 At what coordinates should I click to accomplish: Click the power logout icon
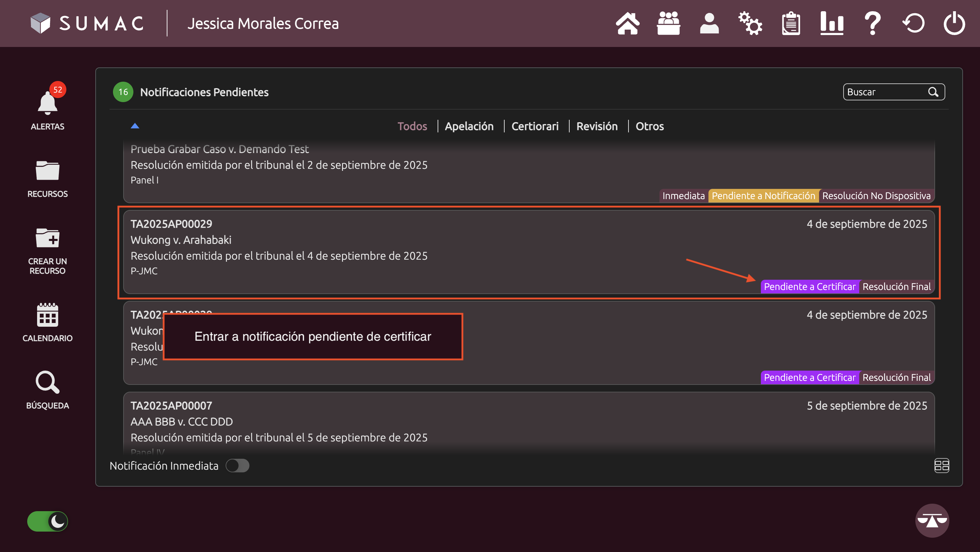[954, 23]
